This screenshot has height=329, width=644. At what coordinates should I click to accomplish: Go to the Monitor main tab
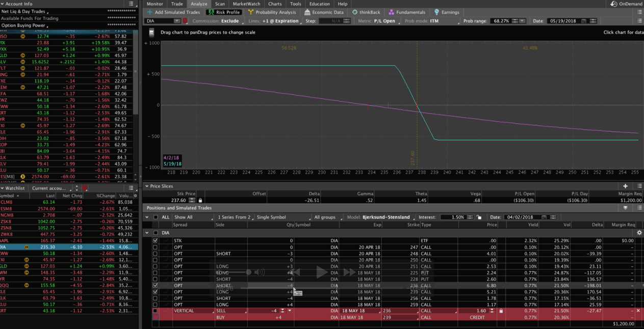click(x=155, y=4)
